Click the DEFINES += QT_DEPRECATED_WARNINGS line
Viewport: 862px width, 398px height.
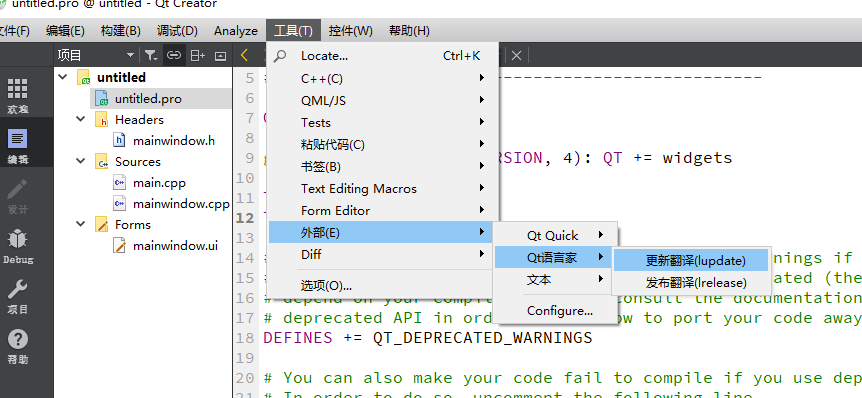(x=427, y=338)
